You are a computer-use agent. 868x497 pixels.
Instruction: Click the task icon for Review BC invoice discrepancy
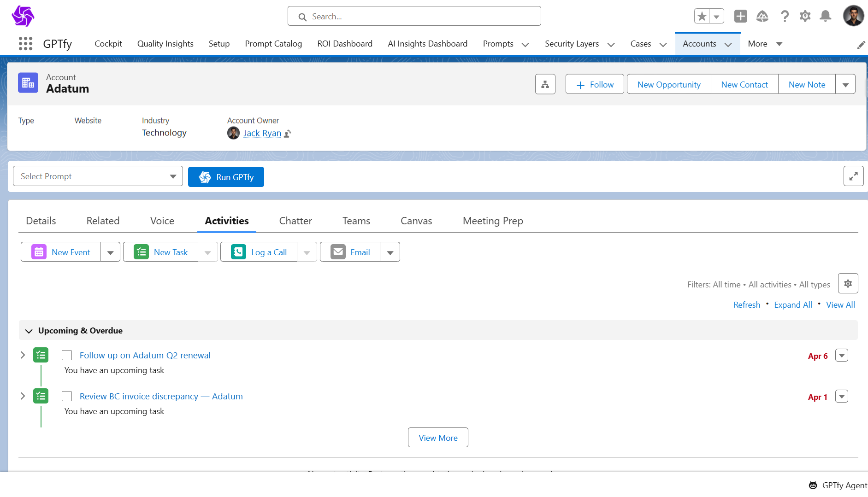pos(41,396)
